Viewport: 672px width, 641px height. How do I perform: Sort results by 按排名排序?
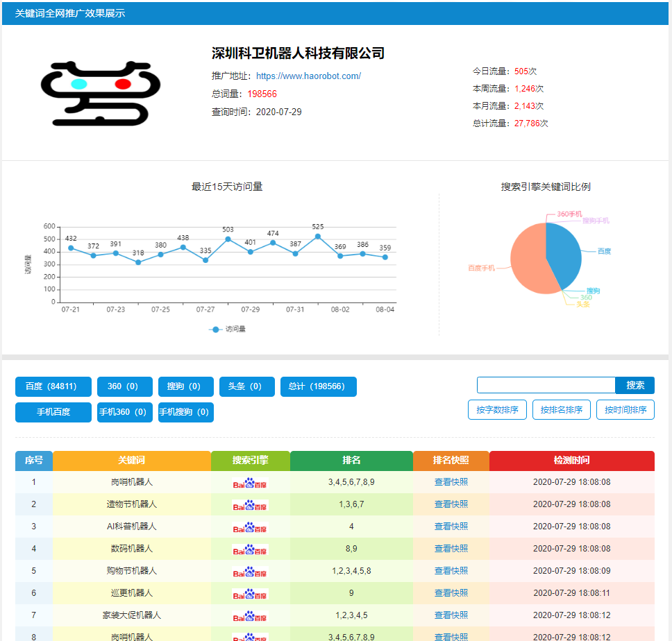tap(561, 409)
